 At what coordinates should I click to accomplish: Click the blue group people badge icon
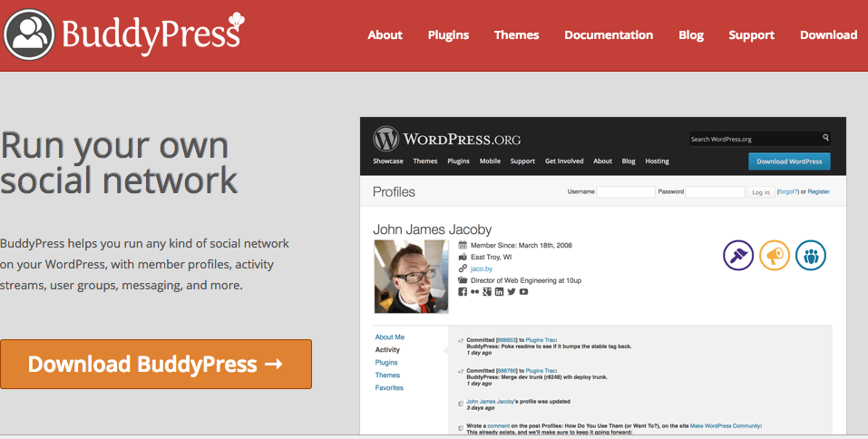811,255
